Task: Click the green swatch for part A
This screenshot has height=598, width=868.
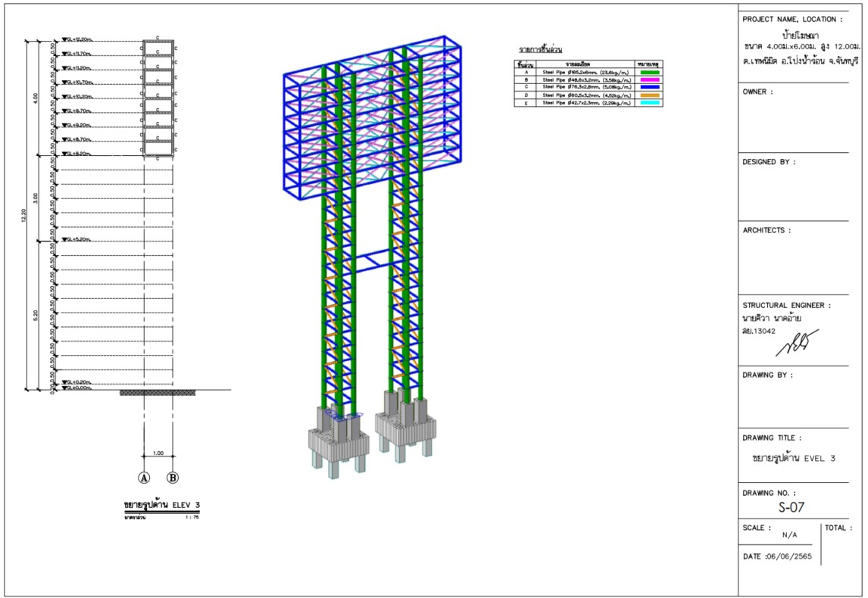Action: [x=649, y=72]
